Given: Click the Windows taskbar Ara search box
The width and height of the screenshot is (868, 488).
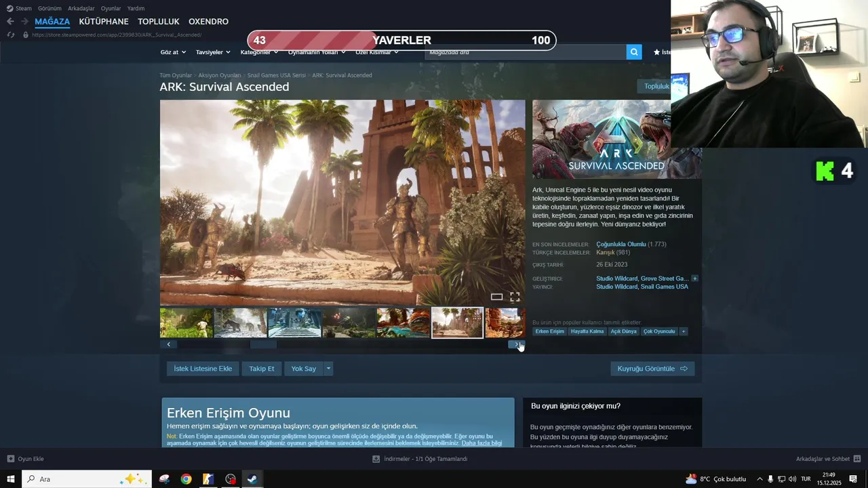Looking at the screenshot, I should point(87,479).
